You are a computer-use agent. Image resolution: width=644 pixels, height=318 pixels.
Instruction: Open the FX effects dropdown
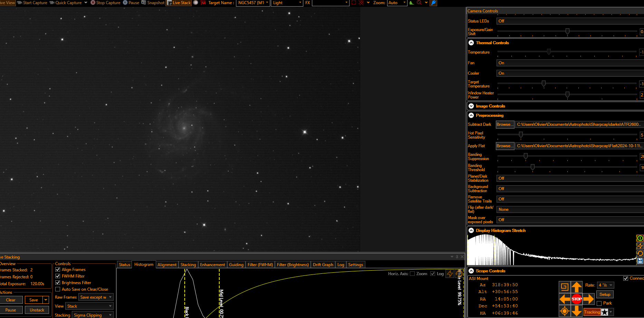330,3
